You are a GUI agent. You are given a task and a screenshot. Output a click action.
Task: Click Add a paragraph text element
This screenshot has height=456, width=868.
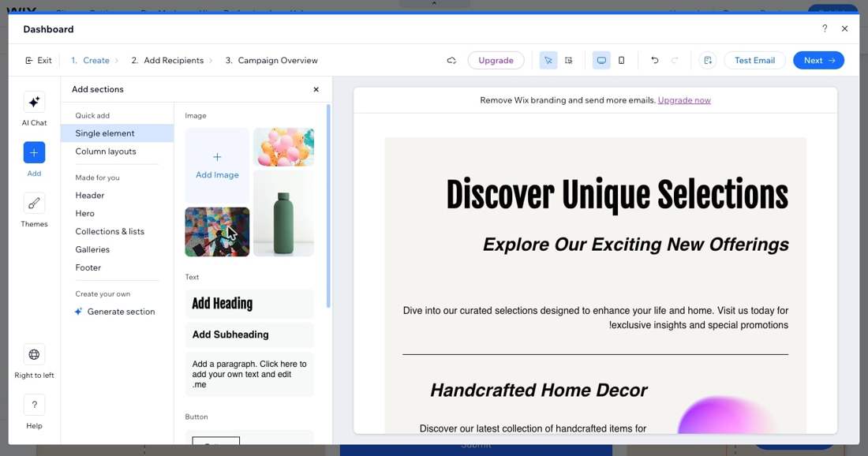tap(249, 374)
